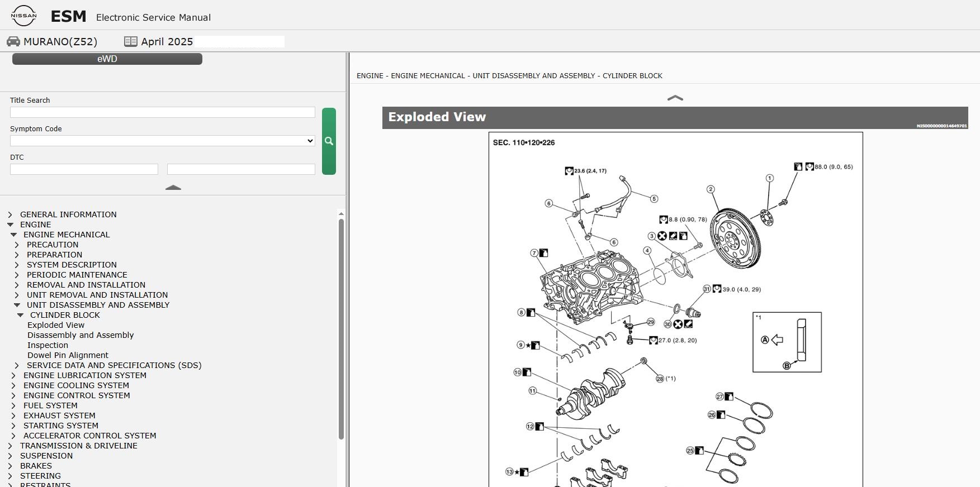Screen dimensions: 980x487
Task: Select UNIT REMOVAL AND INSTALLATION in tree
Action: click(x=97, y=295)
